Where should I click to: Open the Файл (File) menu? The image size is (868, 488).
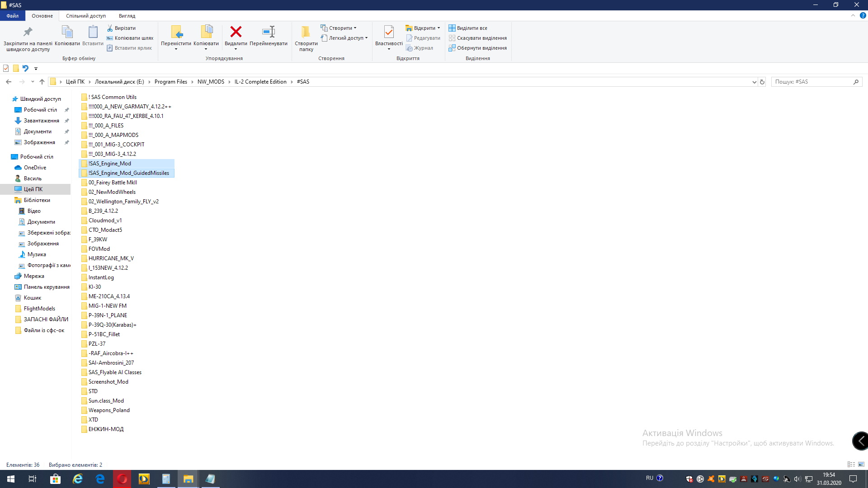point(13,16)
